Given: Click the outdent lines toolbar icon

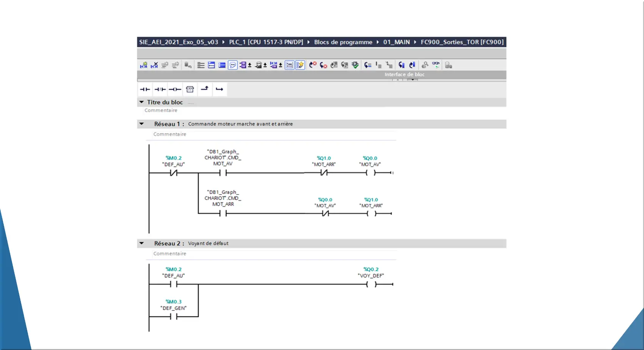Looking at the screenshot, I should coord(389,65).
